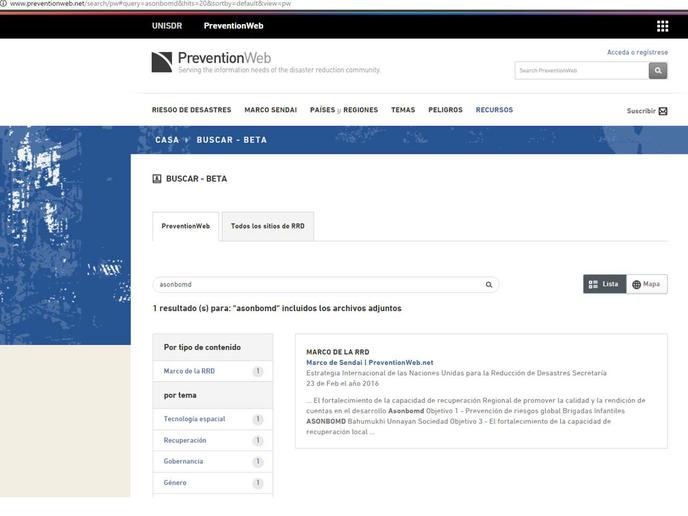Screen dimensions: 688x516
Task: Open the apps grid icon
Action: coord(662,26)
